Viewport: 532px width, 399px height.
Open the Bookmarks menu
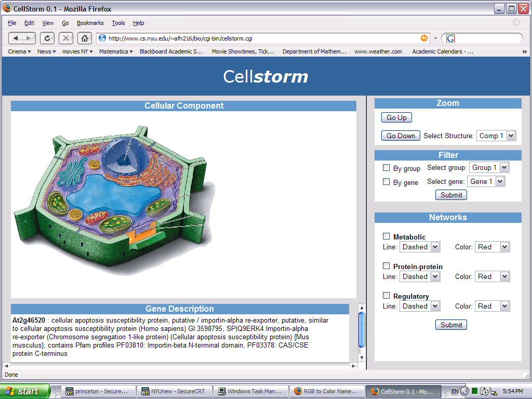[90, 23]
